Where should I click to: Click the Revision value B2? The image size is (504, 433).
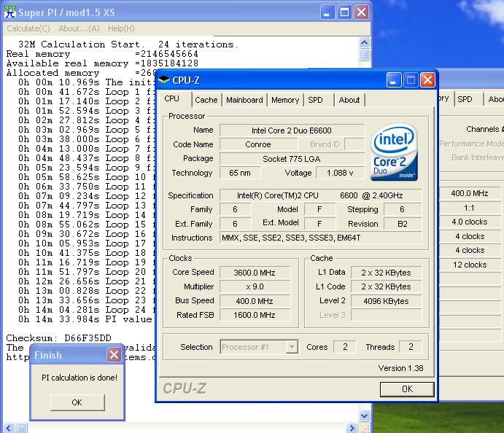(x=403, y=224)
